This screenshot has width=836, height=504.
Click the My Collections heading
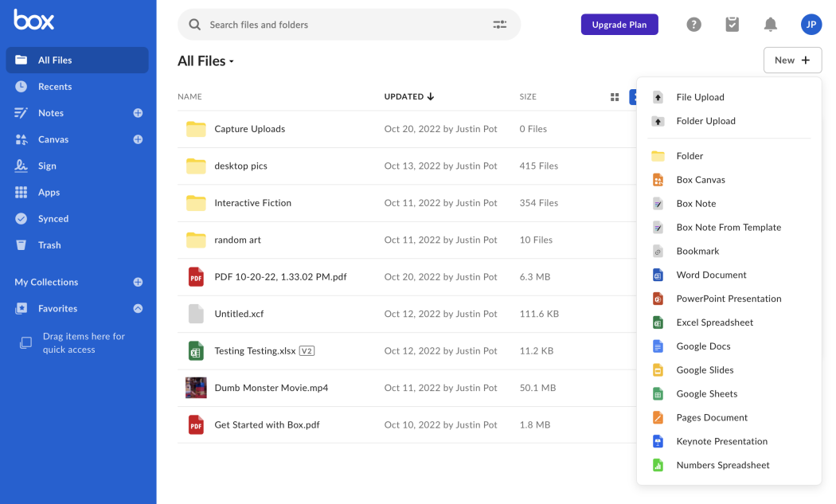[46, 282]
